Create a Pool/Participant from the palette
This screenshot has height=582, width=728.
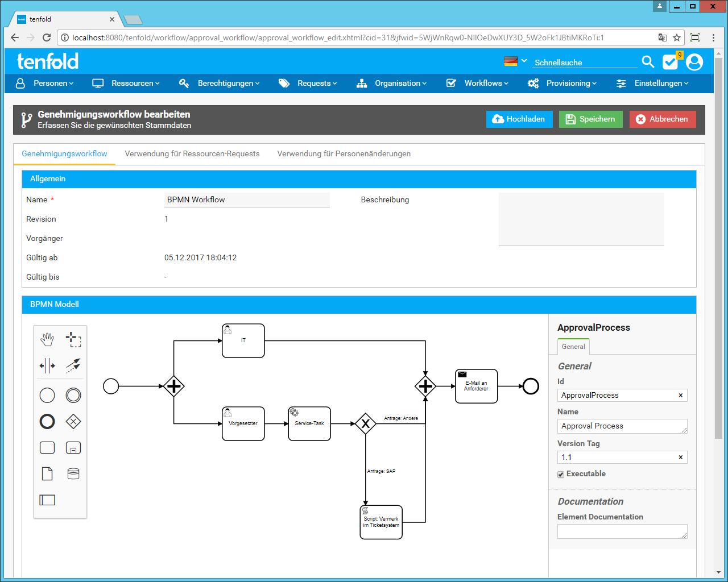coord(47,500)
